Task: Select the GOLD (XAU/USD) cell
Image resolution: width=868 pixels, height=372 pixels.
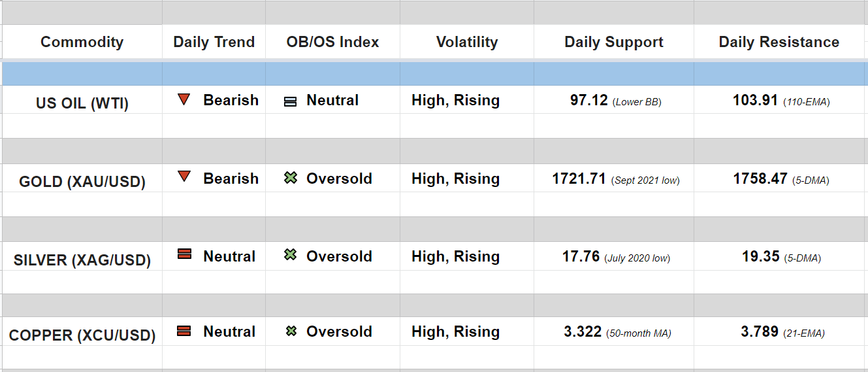Action: (82, 181)
